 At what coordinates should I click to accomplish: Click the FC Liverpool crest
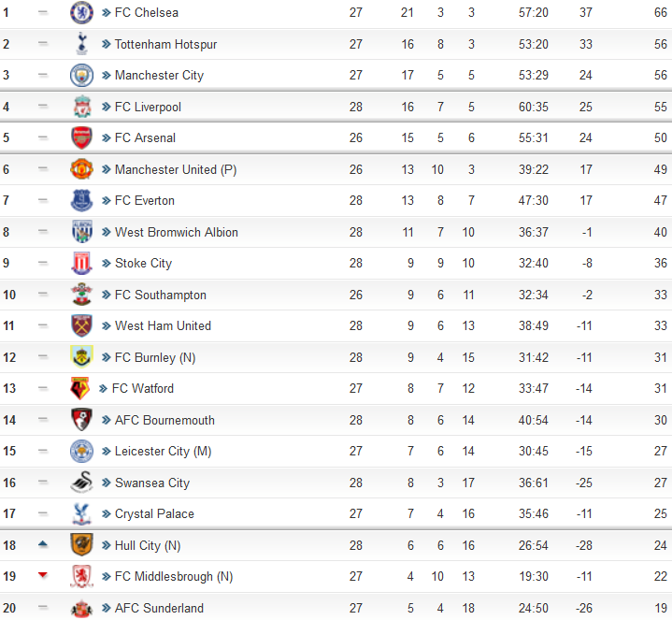tap(81, 107)
